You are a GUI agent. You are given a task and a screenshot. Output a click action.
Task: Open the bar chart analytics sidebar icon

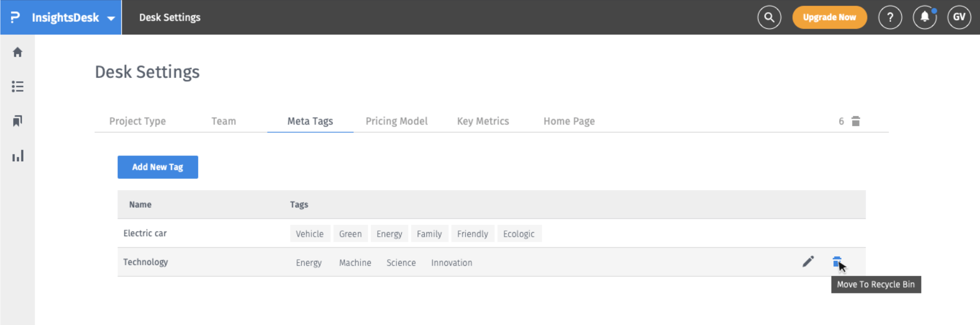point(18,156)
